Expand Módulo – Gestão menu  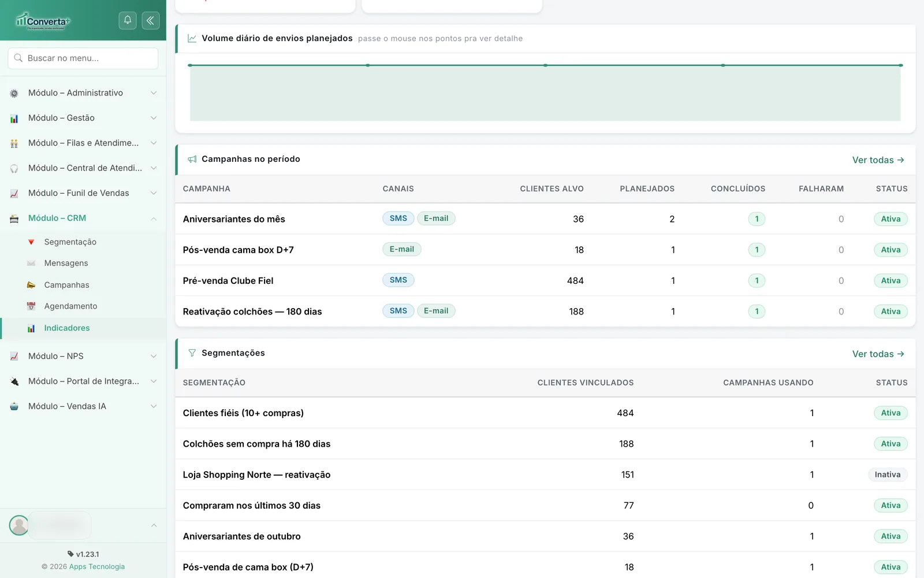(x=83, y=118)
